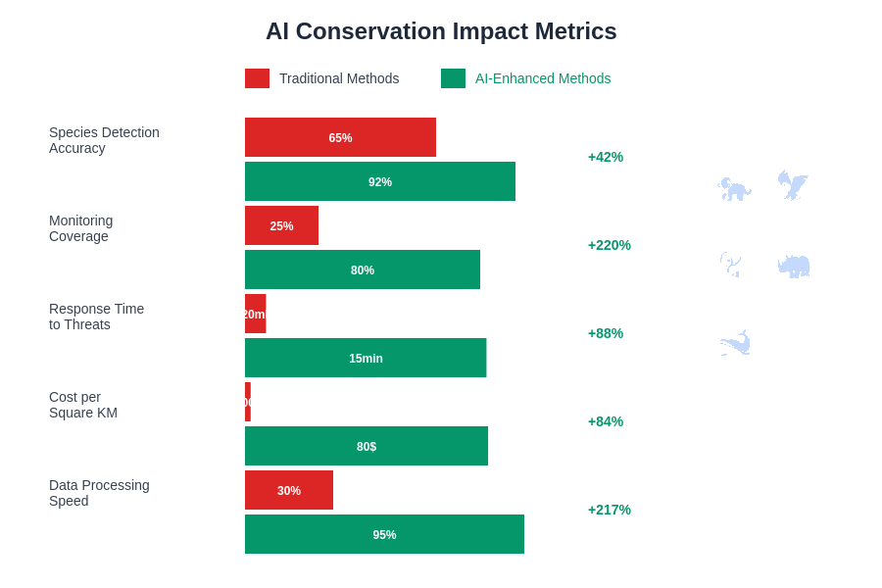Screen dimensions: 882x588
Task: Click the +42% improvement label
Action: 606,157
